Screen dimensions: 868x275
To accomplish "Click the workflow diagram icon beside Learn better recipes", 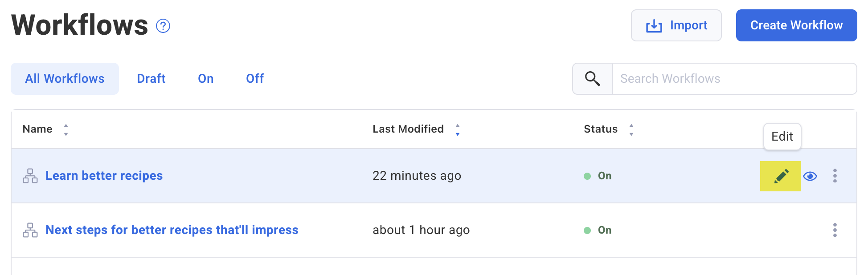I will pos(30,176).
